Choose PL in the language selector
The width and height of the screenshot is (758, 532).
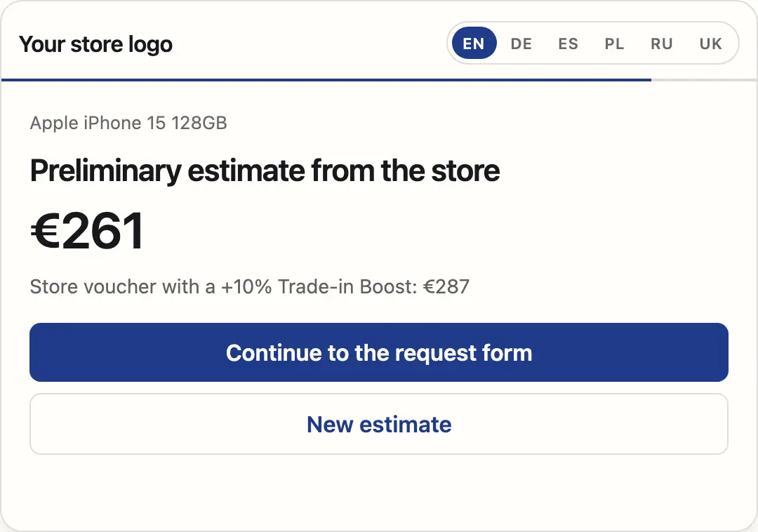[x=614, y=44]
